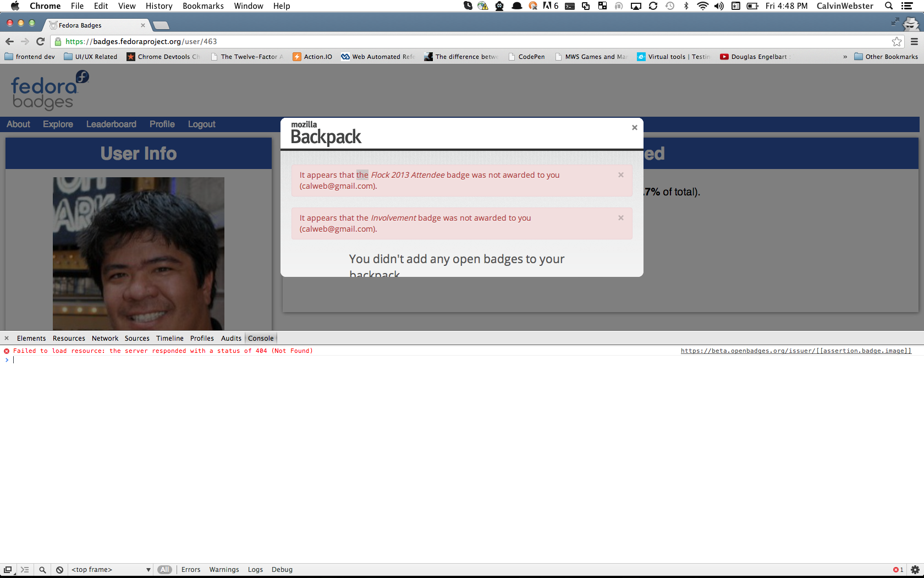The image size is (924, 578).
Task: Click the Fedora Badges logo
Action: tap(50, 90)
